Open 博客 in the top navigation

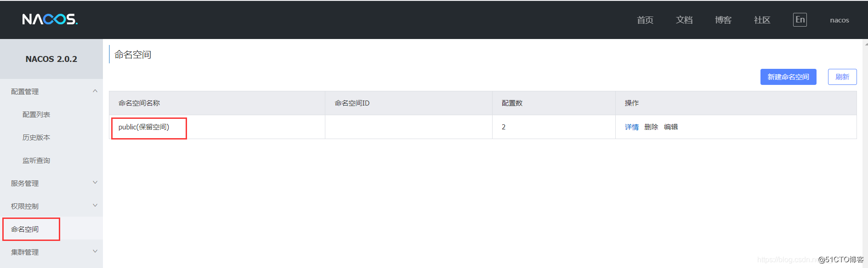tap(723, 20)
